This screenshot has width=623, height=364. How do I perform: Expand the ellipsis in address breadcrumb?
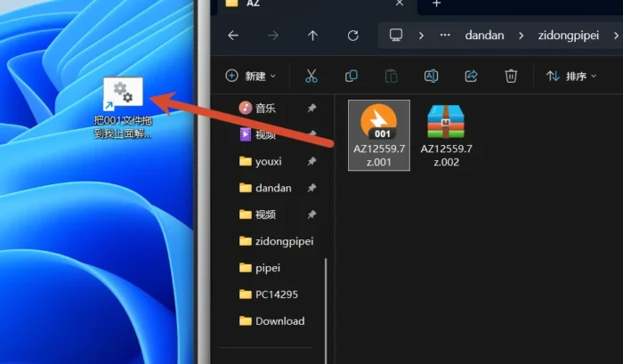pyautogui.click(x=445, y=35)
